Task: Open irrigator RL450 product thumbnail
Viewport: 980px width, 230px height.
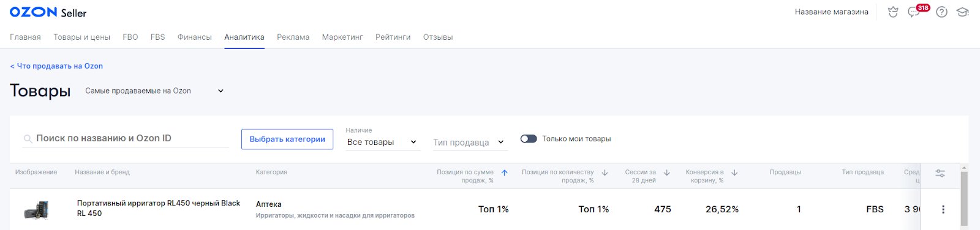Action: click(x=36, y=209)
